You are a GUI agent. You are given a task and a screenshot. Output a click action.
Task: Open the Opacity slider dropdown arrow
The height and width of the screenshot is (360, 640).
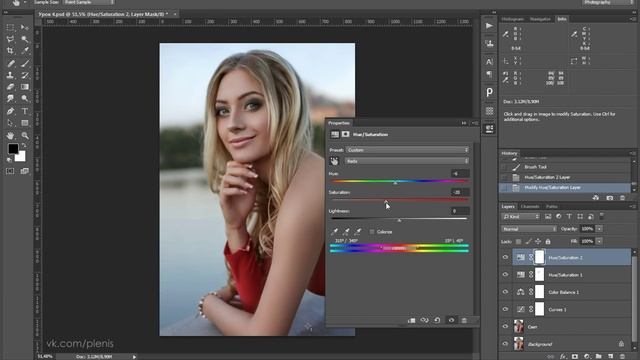[x=599, y=229]
